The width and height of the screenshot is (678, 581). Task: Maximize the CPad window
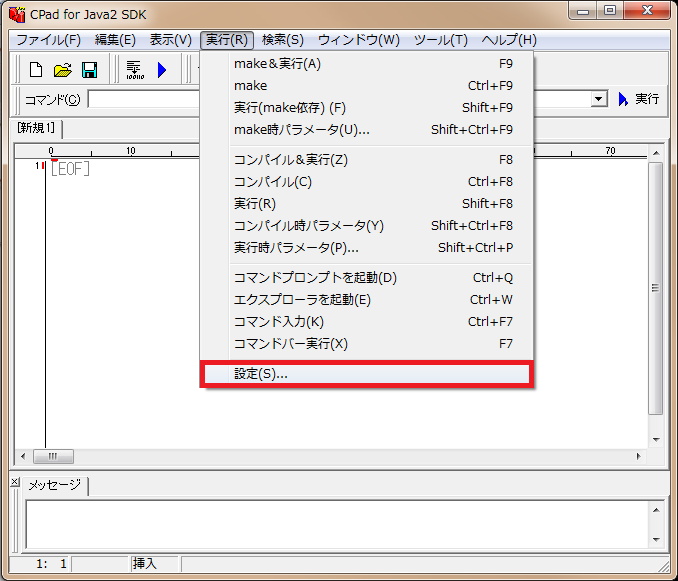pos(610,11)
